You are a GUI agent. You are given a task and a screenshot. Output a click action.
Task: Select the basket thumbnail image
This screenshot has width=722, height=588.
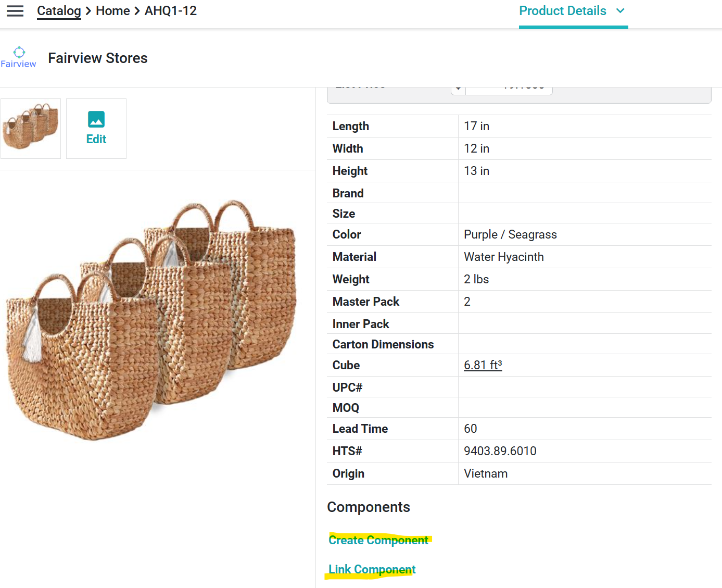point(31,128)
